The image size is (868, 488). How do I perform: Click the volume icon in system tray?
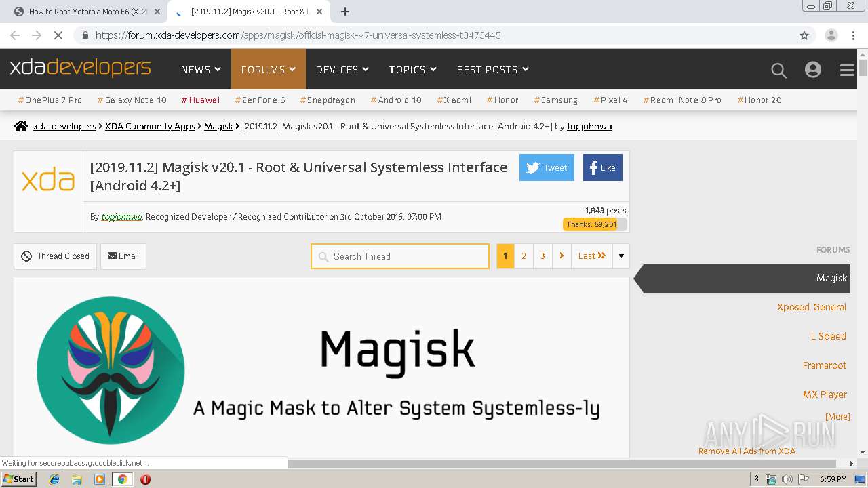(787, 479)
